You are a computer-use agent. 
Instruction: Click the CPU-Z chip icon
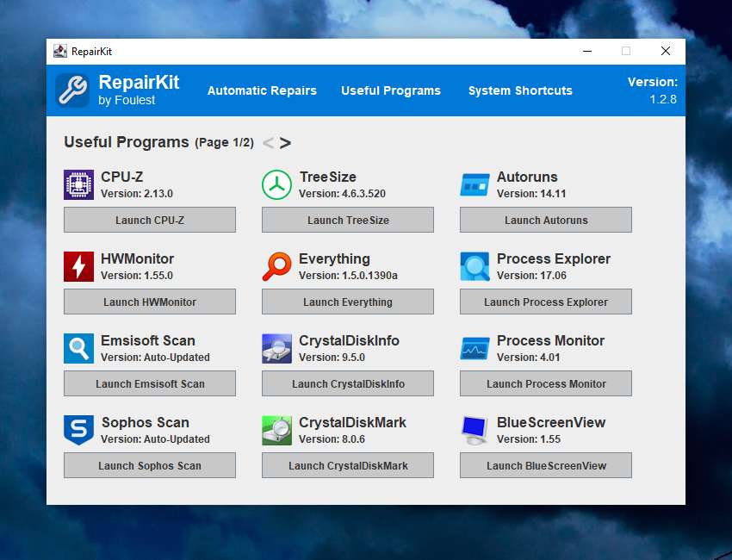78,184
